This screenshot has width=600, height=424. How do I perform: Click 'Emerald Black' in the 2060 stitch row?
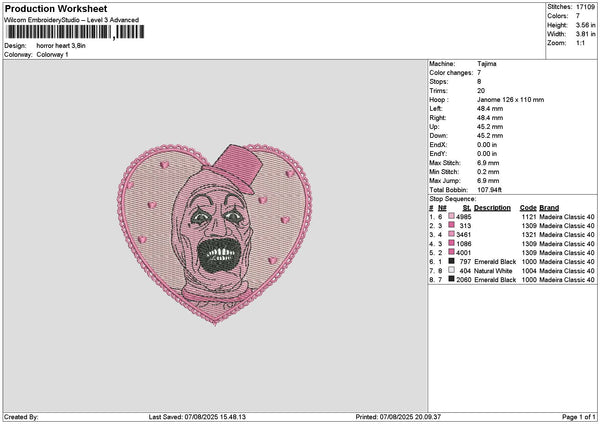click(495, 280)
